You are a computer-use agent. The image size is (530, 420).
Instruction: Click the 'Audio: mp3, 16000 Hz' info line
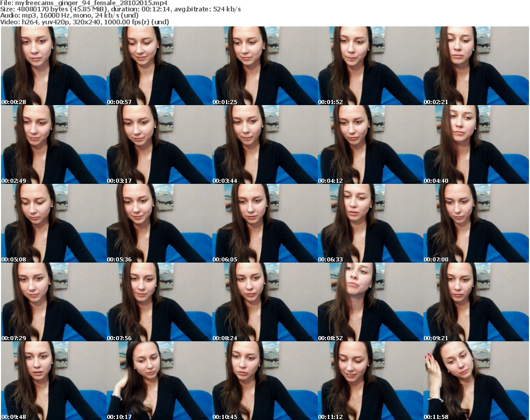[69, 16]
